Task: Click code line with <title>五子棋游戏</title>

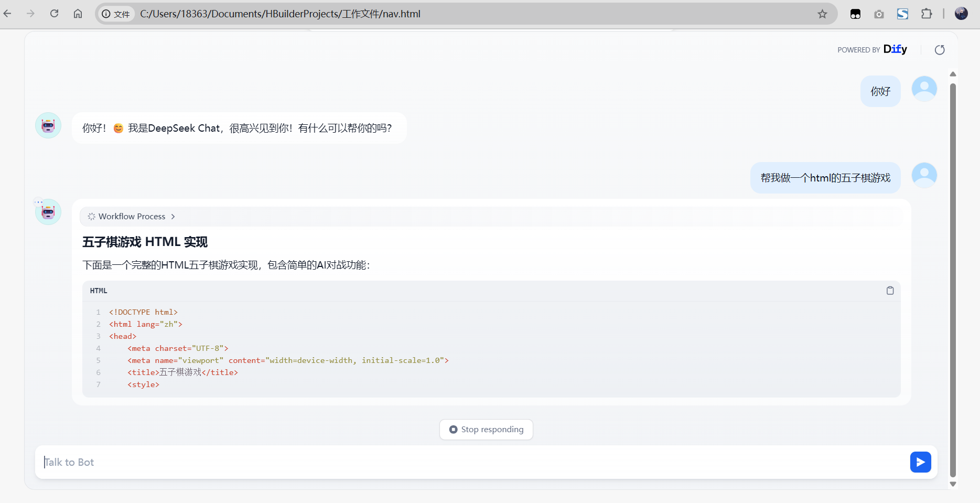Action: tap(182, 372)
